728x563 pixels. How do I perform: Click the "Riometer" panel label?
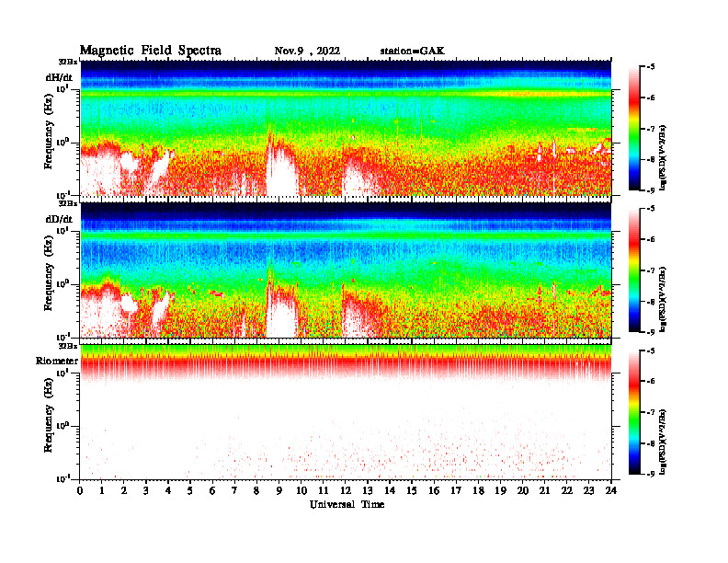click(57, 361)
